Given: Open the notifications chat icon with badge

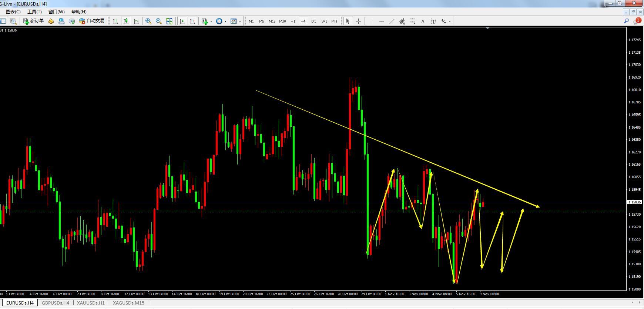Looking at the screenshot, I should (637, 21).
